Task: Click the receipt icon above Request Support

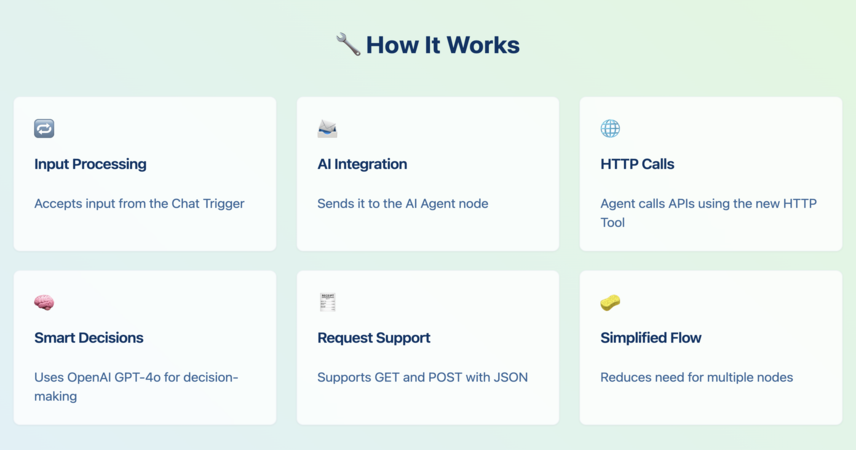Action: (x=328, y=302)
